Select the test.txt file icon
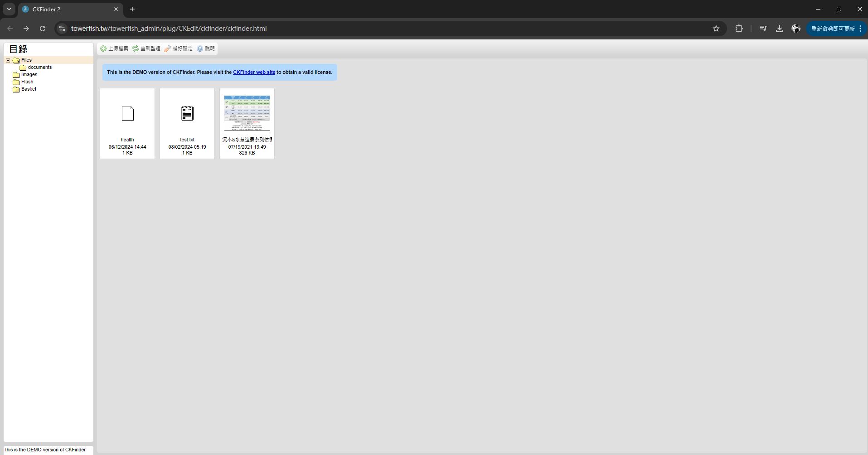 [187, 113]
